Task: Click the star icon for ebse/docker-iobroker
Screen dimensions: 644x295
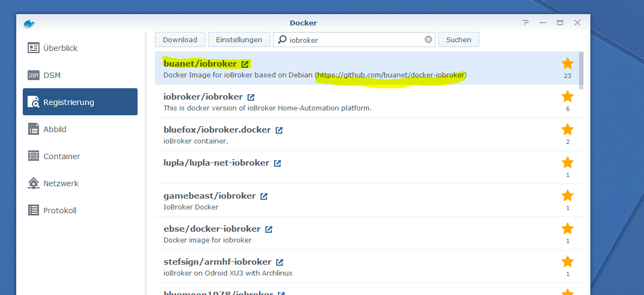Action: click(x=568, y=228)
